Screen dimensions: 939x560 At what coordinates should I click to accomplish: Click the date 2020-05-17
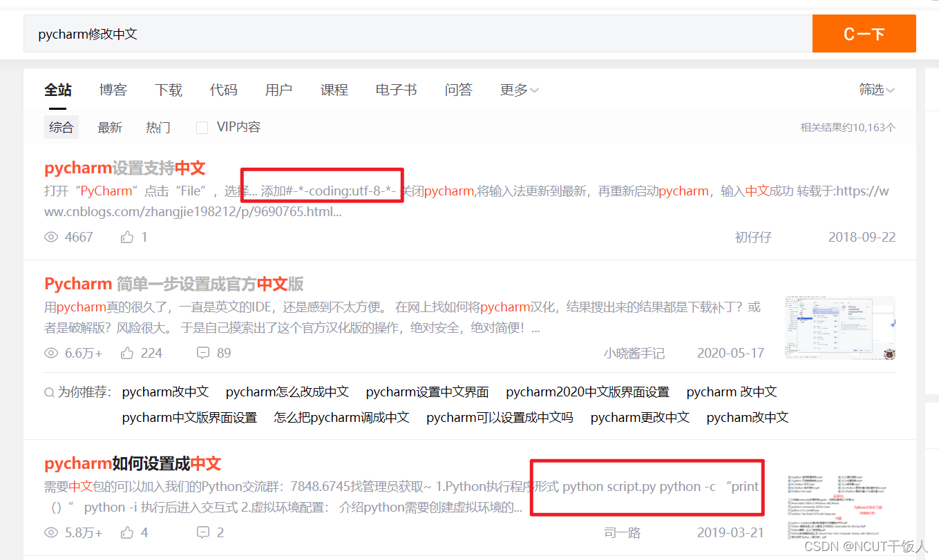[x=731, y=353]
